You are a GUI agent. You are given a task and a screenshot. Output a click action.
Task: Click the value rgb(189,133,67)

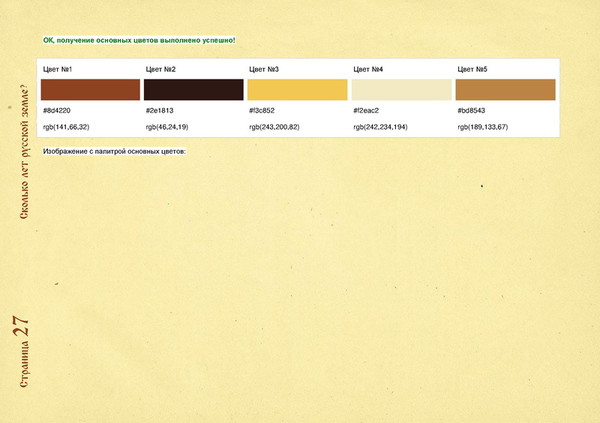483,127
